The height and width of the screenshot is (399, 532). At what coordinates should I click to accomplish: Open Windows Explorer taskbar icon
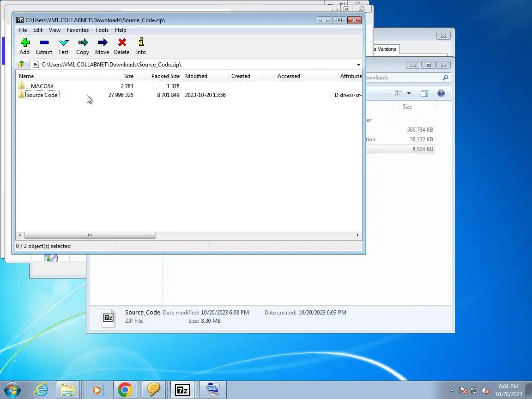click(68, 390)
